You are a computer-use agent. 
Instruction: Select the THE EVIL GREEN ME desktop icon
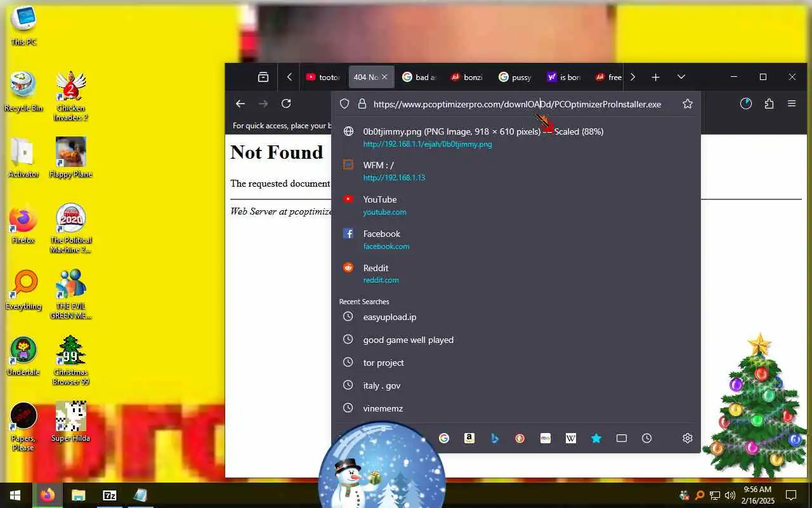[x=70, y=295]
